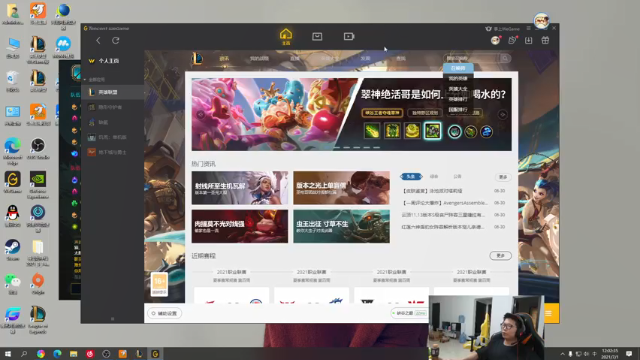Open the downloads manager icon
This screenshot has height=360, width=640.
tap(529, 40)
